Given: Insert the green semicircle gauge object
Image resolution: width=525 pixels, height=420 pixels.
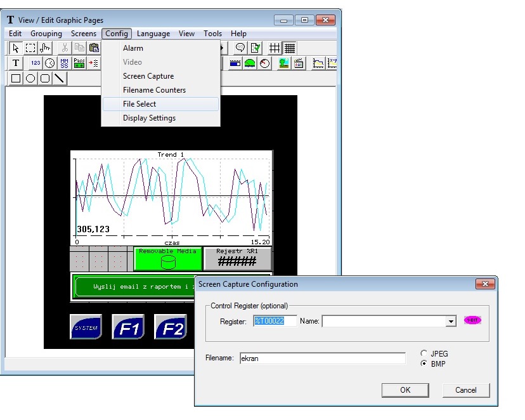Looking at the screenshot, I should 250,63.
